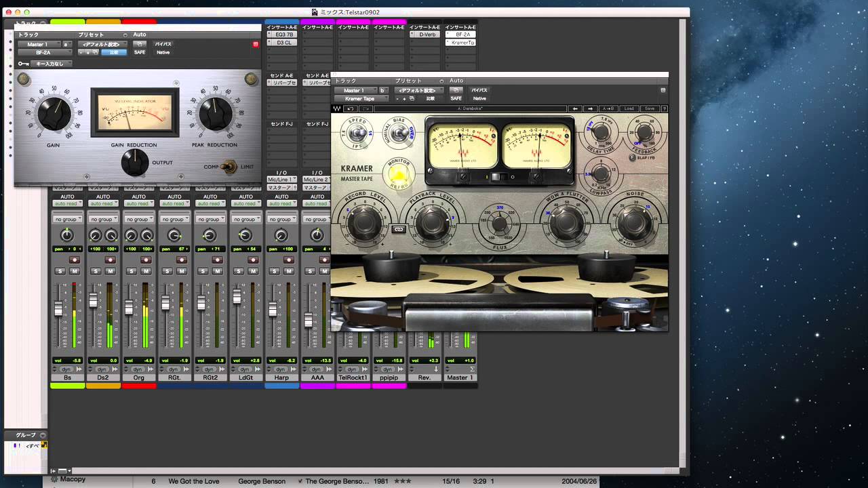
Task: Click the A→B button in Kramer Tape
Action: pos(608,108)
